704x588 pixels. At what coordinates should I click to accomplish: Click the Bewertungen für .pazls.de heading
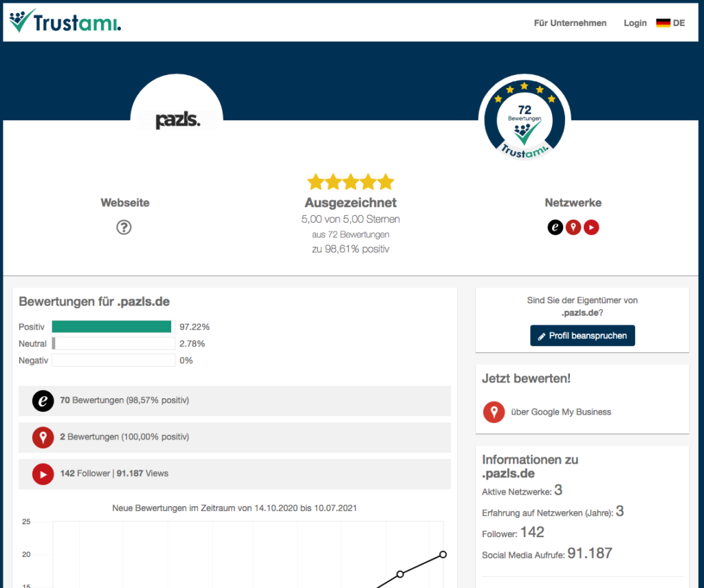tap(94, 301)
